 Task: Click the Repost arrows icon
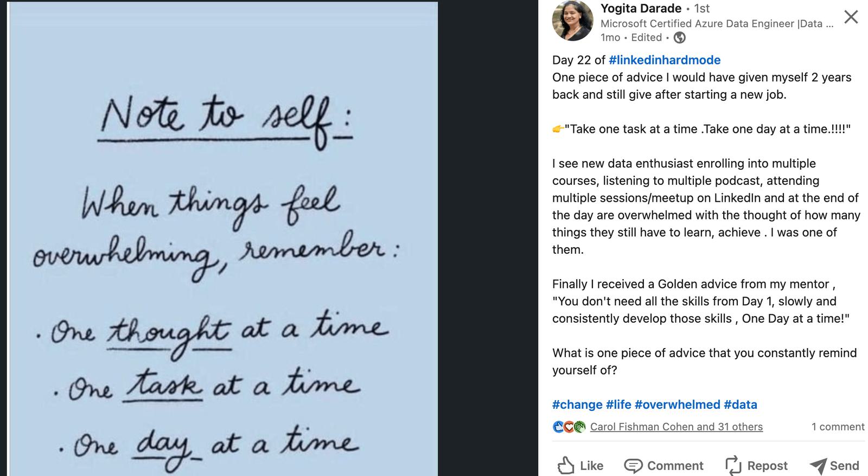[733, 465]
